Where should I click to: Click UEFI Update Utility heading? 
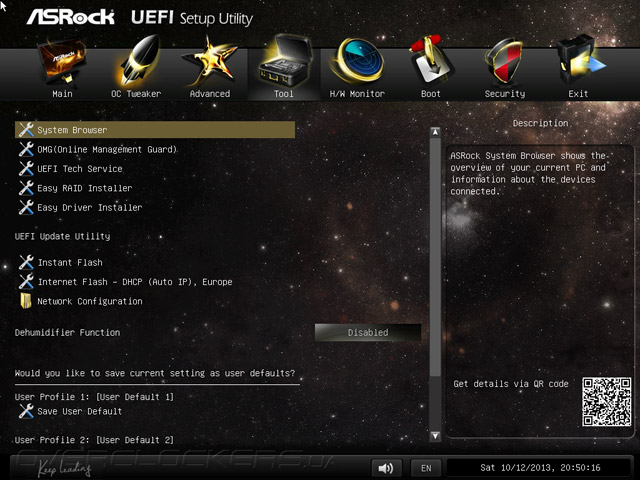tap(62, 236)
